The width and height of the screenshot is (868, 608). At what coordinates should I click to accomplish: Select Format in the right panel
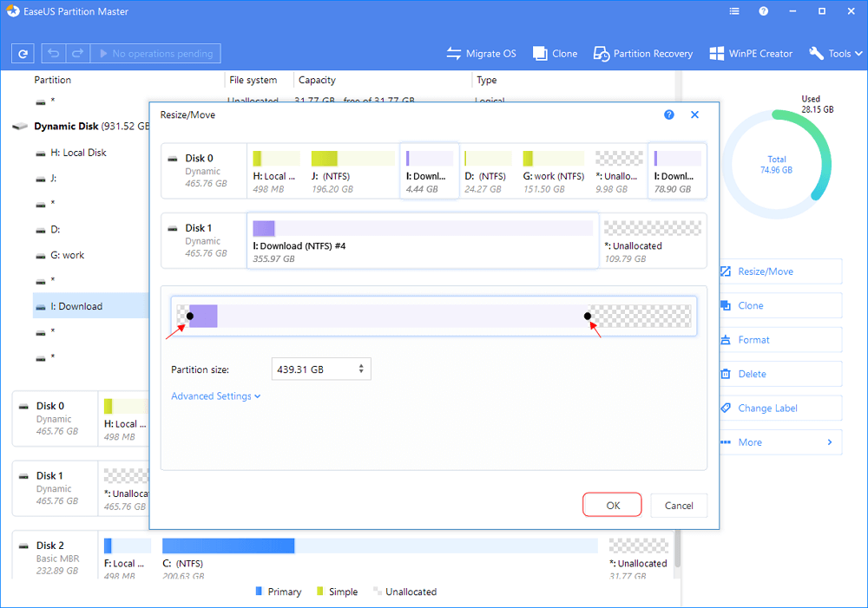click(753, 340)
